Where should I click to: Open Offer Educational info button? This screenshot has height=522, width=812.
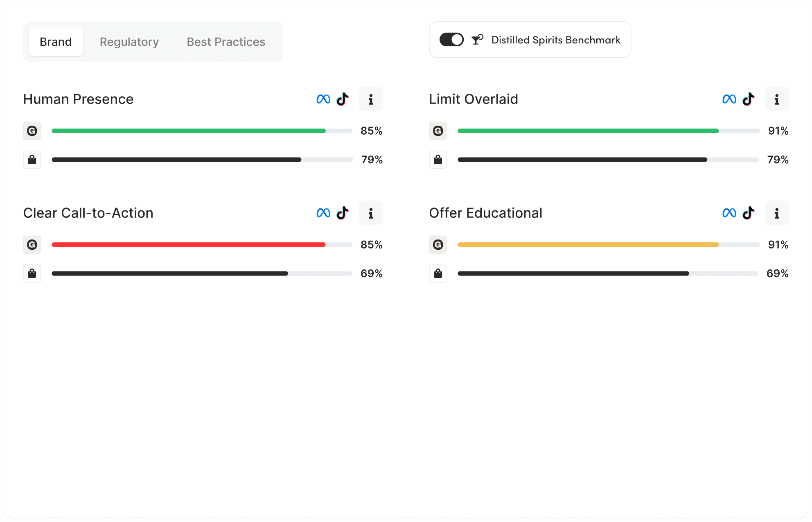click(x=777, y=213)
